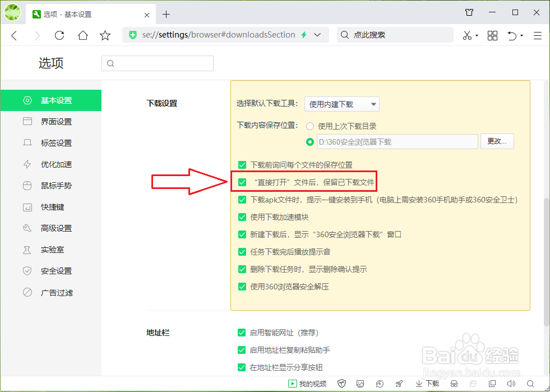Click the IE compatibility icon in status bar
Viewport: 550px width, 392px height.
coord(474,383)
